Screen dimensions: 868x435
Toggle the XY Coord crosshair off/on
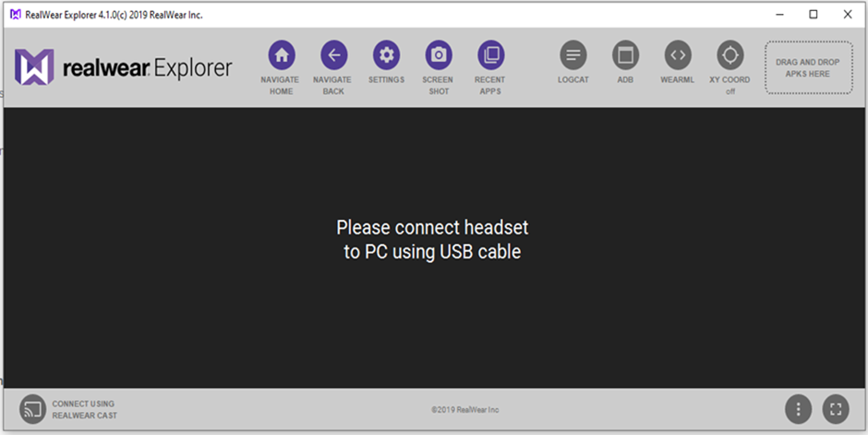[x=729, y=55]
